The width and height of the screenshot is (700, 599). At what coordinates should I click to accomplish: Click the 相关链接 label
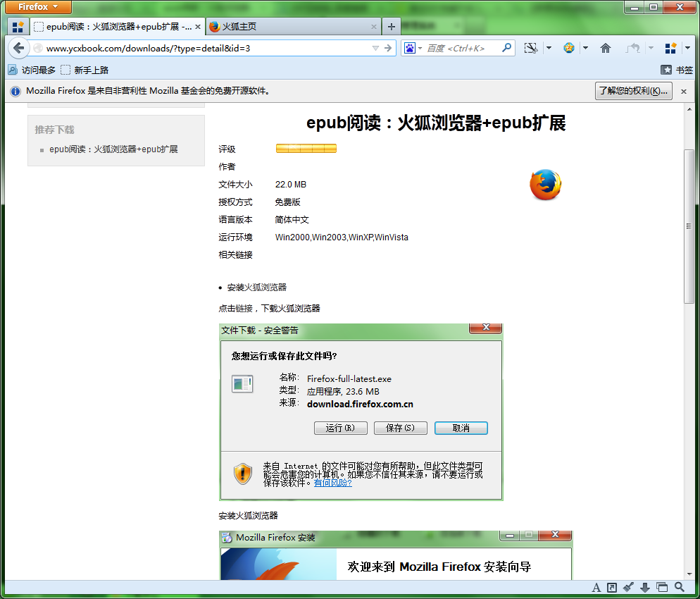(235, 255)
